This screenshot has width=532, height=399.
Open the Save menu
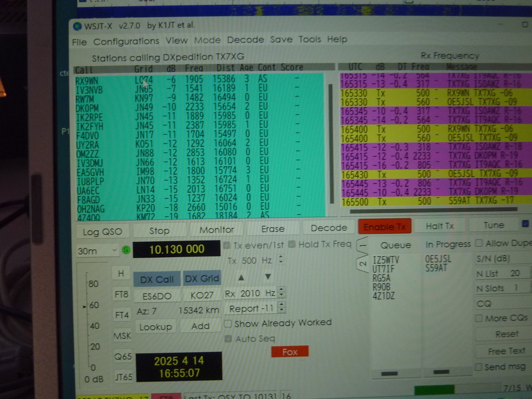click(x=282, y=39)
